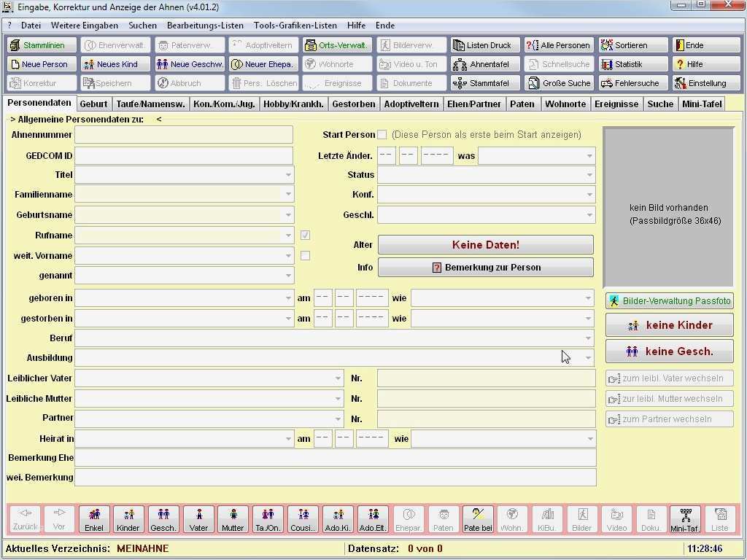Open the Statistik tool
The height and width of the screenshot is (560, 747).
click(631, 63)
